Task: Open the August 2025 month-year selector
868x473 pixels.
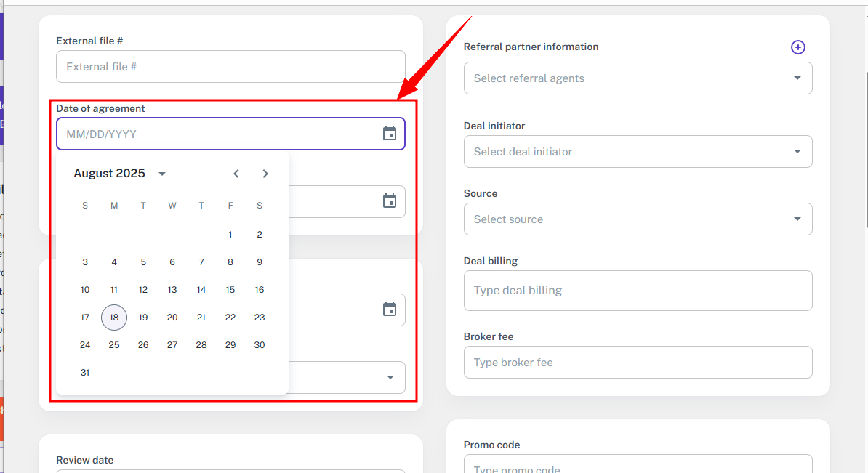Action: click(120, 174)
